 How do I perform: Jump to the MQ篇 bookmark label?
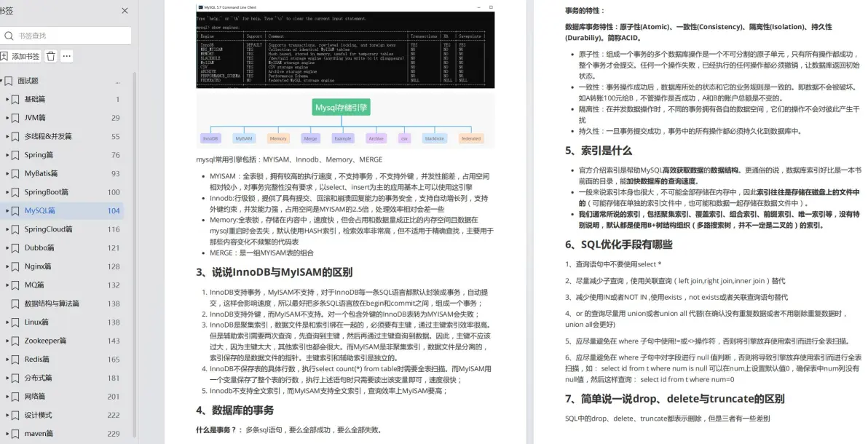pos(34,285)
